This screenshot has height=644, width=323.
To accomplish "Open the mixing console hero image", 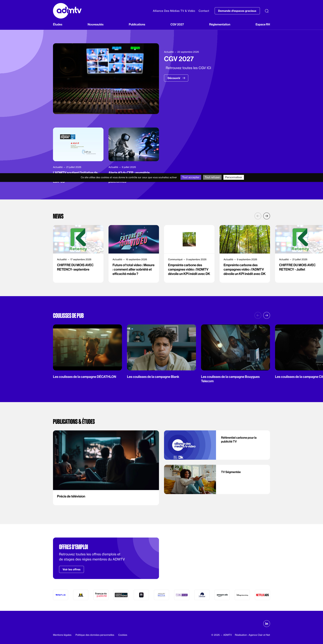I will pyautogui.click(x=106, y=78).
